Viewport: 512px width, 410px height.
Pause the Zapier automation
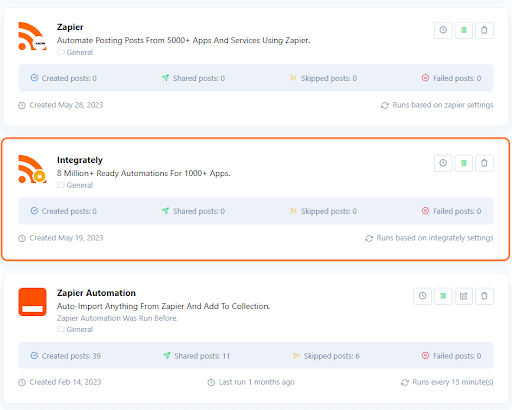[464, 30]
